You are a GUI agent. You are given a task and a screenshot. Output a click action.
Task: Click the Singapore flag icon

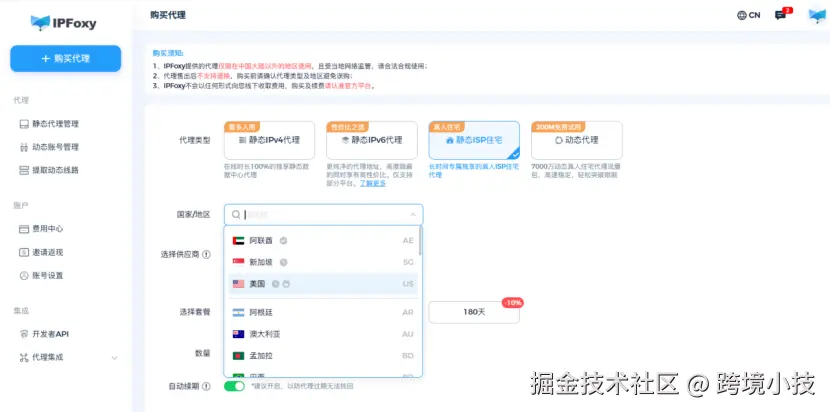click(x=238, y=262)
